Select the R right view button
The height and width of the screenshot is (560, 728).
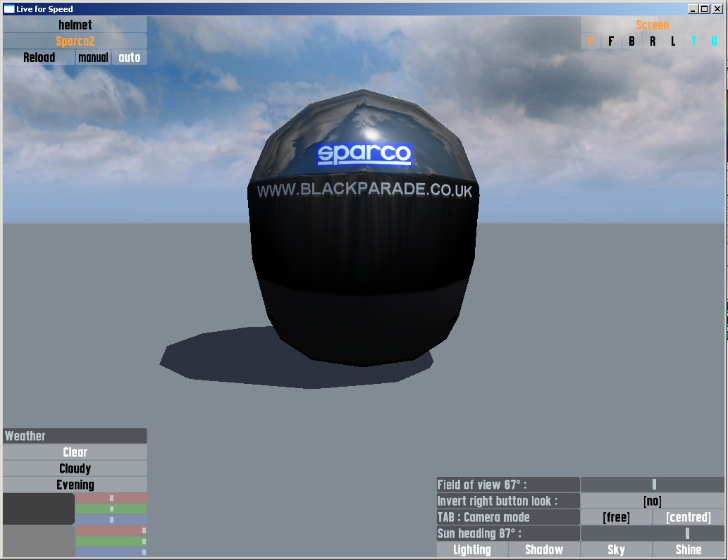pos(653,41)
